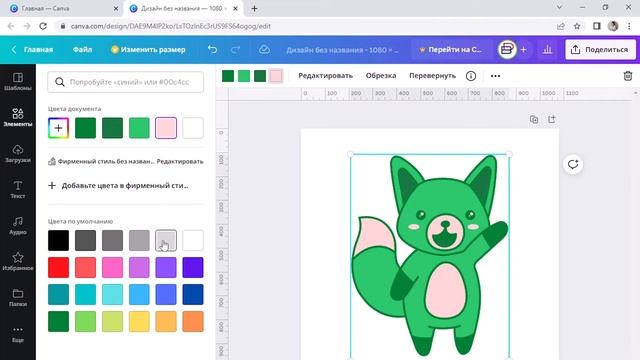Click Добавьте цвета в фирменный стиль
640x360 pixels.
118,186
